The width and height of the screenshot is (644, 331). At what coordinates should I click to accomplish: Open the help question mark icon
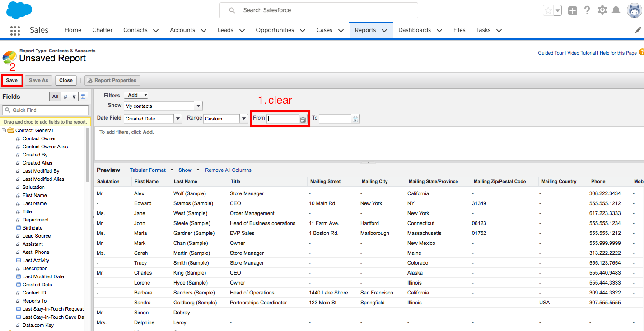587,10
